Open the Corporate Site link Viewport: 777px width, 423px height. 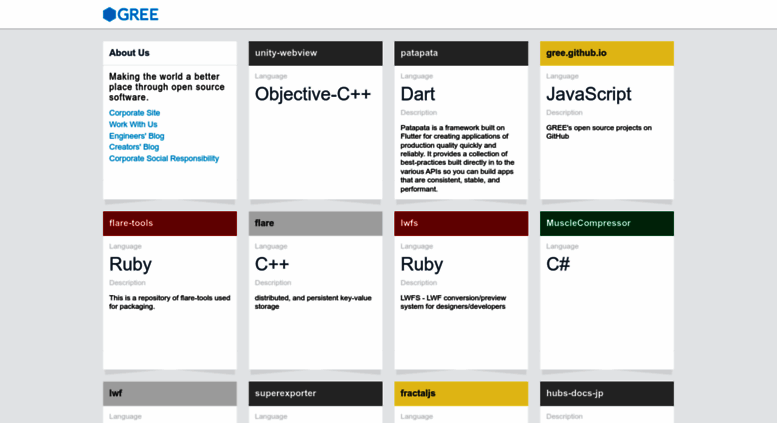134,113
